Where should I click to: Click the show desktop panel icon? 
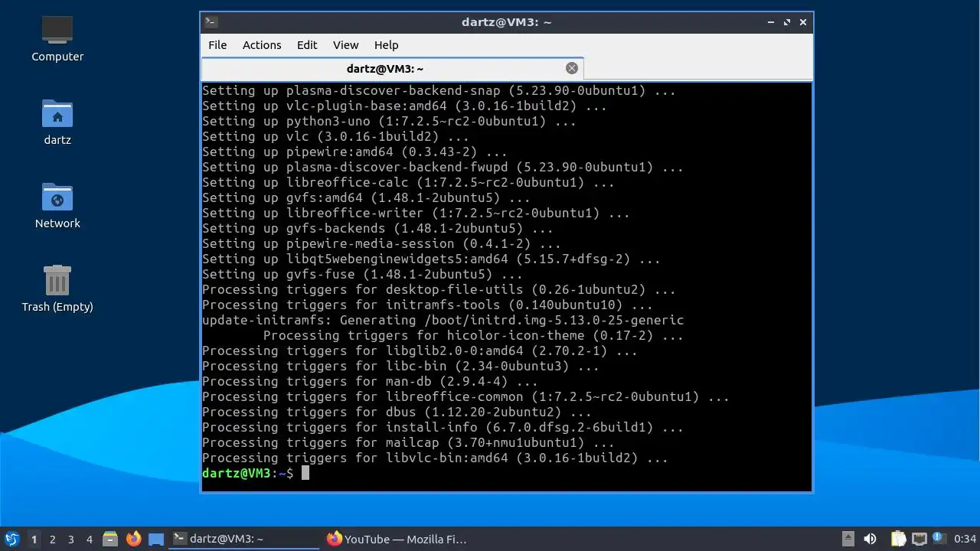coord(156,539)
